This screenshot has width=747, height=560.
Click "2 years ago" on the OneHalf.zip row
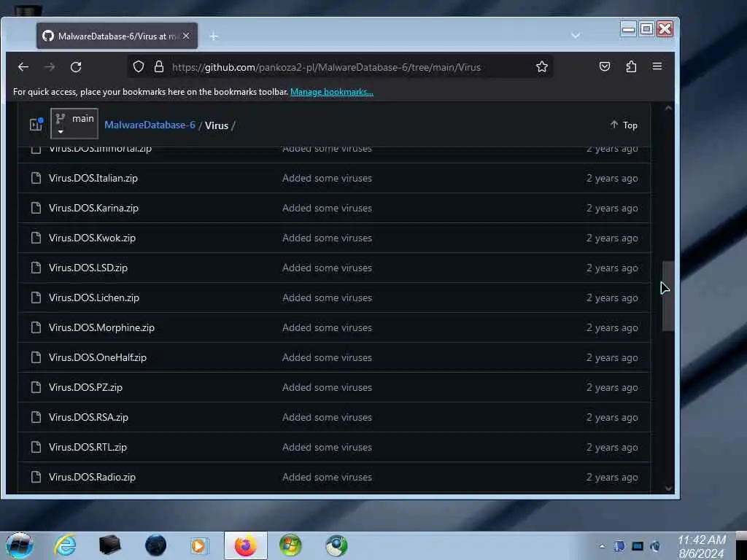tap(612, 357)
